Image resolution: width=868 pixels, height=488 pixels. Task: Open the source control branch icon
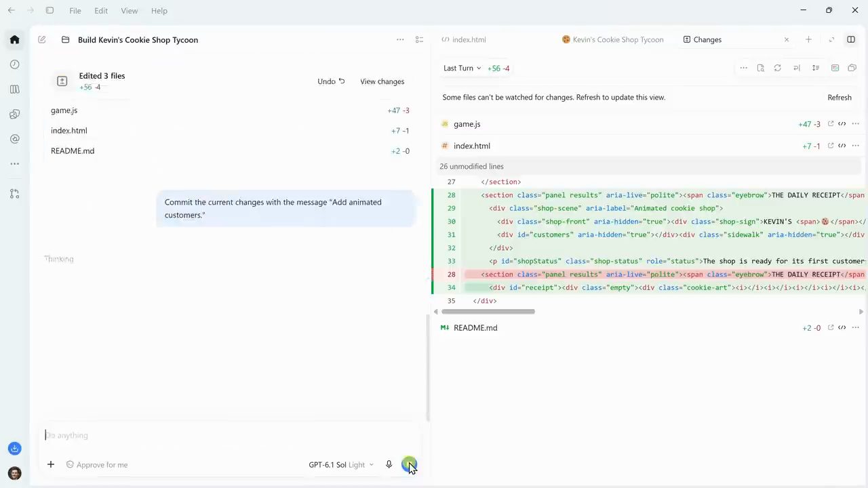tap(14, 194)
